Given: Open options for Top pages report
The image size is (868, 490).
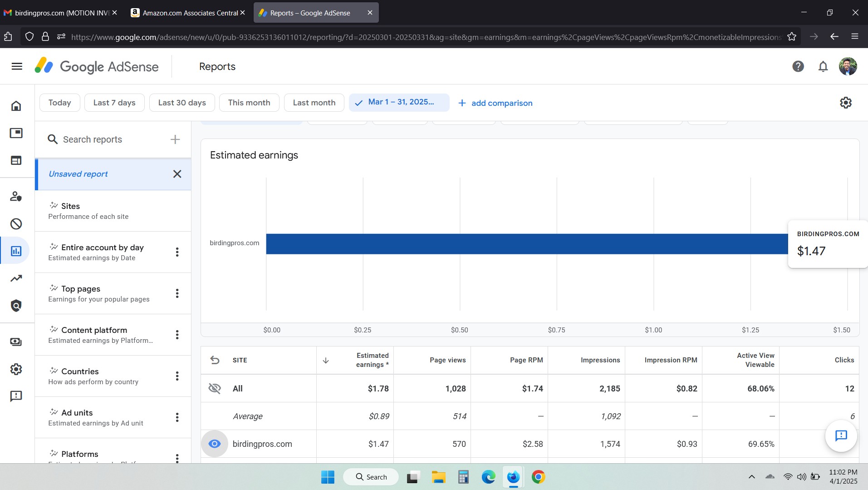Looking at the screenshot, I should click(x=177, y=293).
